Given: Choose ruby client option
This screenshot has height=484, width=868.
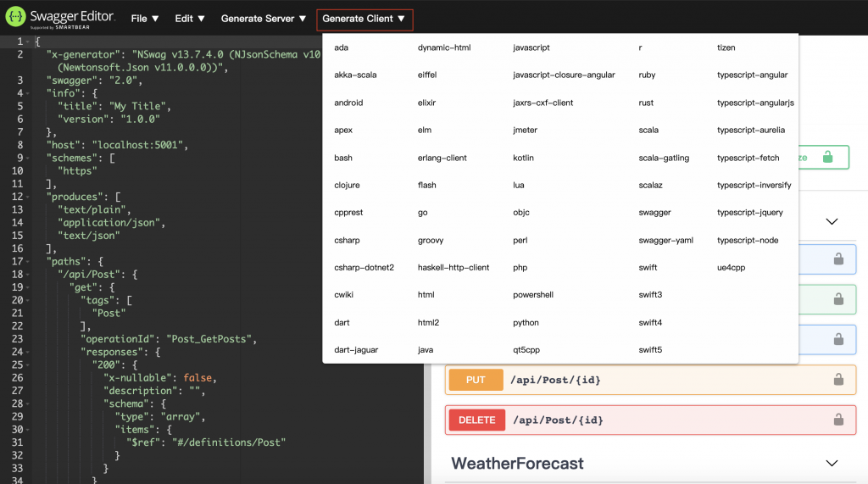Looking at the screenshot, I should pos(647,75).
